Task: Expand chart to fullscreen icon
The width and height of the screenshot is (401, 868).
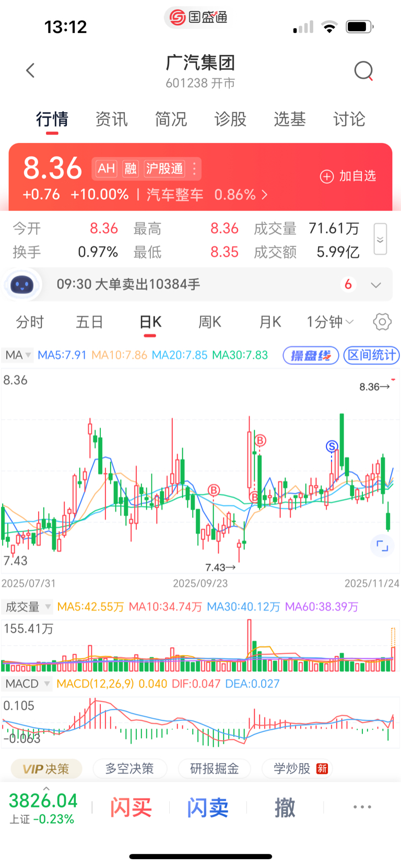Action: click(383, 546)
